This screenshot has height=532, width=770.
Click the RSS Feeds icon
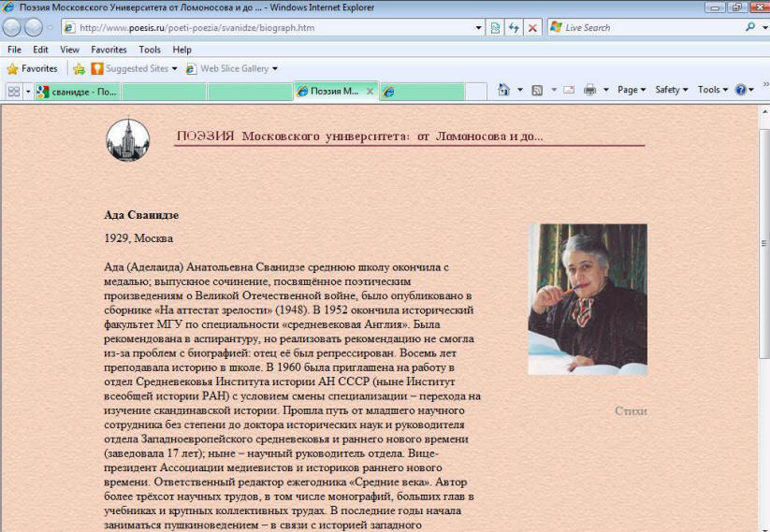click(537, 90)
